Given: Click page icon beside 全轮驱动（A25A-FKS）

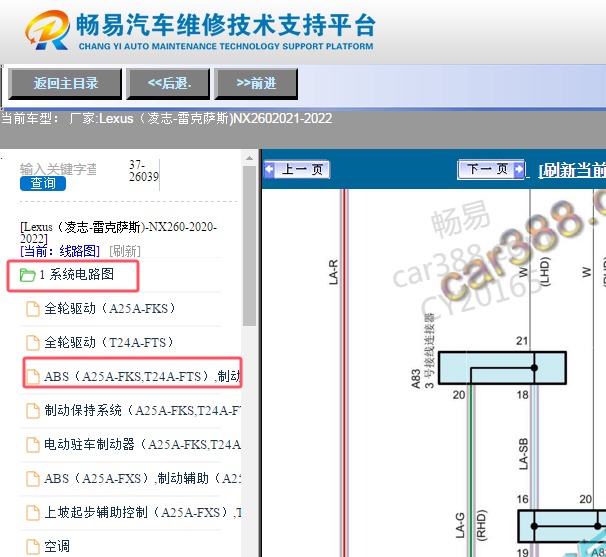Looking at the screenshot, I should coord(33,309).
